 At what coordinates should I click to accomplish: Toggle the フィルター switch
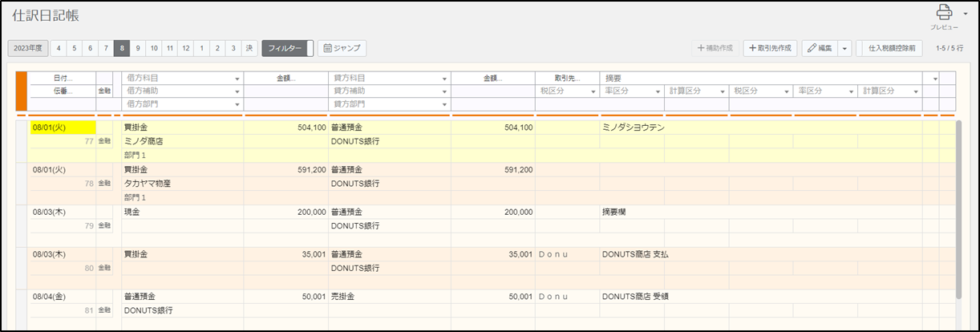(x=287, y=49)
